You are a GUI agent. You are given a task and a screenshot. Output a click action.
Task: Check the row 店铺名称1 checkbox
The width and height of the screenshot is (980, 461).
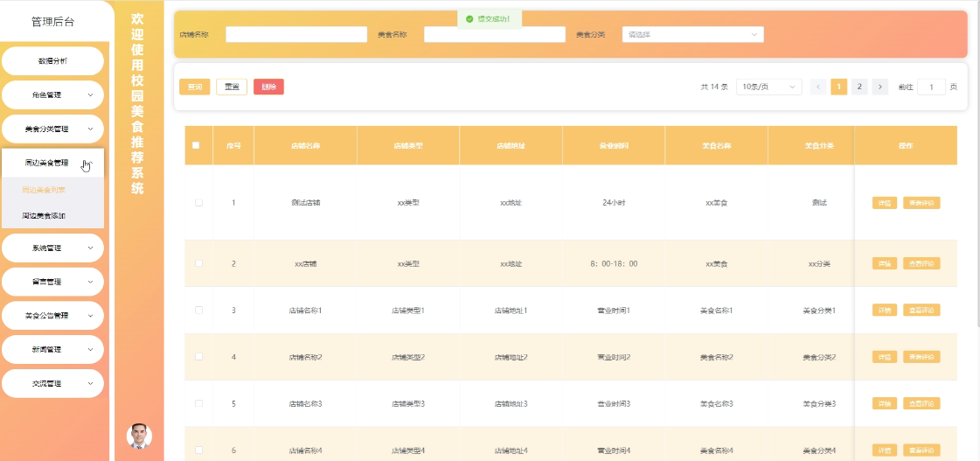point(198,310)
